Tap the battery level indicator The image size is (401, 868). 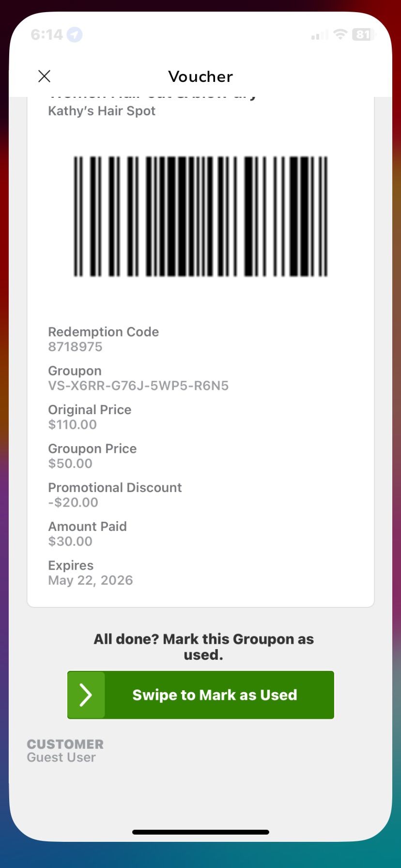coord(364,34)
